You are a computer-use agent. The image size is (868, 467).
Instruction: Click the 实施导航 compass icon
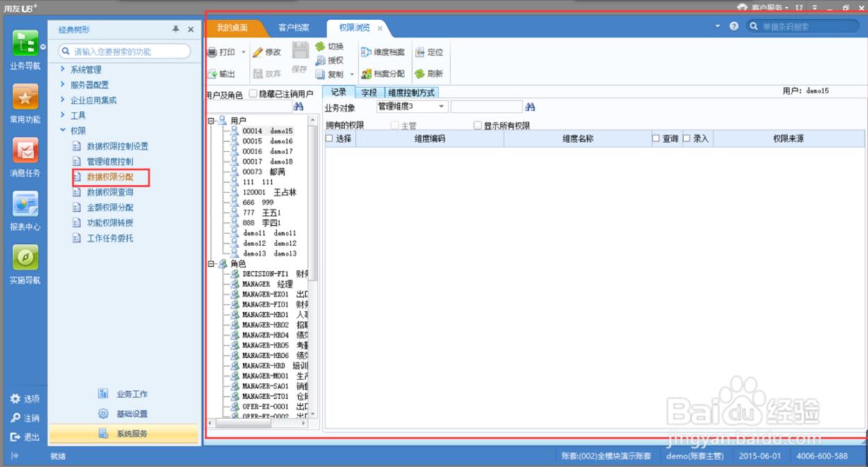pyautogui.click(x=25, y=258)
